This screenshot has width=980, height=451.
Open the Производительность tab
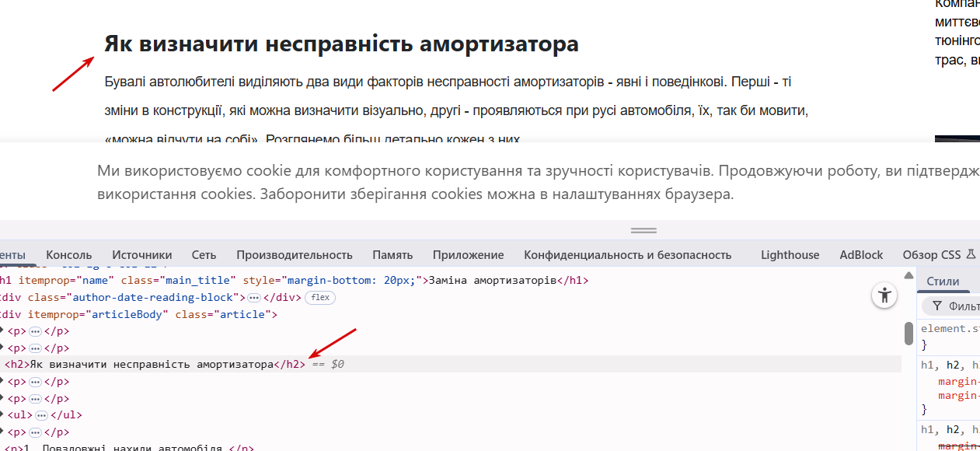295,254
